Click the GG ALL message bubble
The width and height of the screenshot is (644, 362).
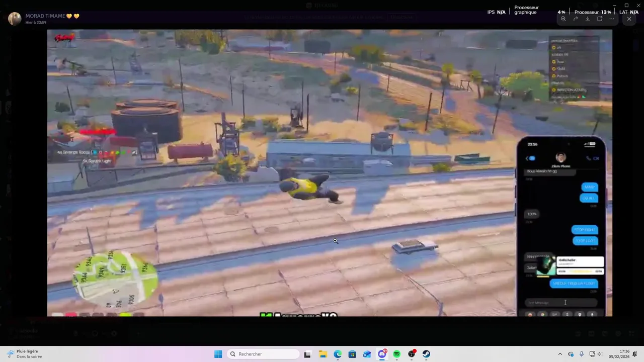tap(589, 198)
